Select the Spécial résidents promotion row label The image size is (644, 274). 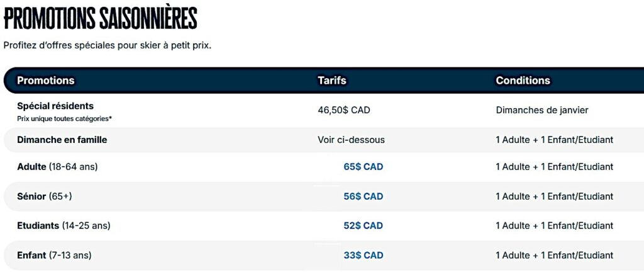(55, 106)
